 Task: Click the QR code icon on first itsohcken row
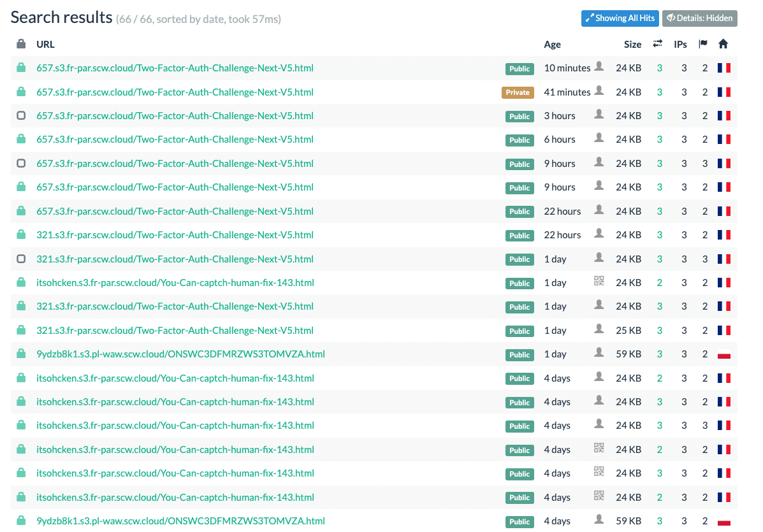(x=599, y=281)
